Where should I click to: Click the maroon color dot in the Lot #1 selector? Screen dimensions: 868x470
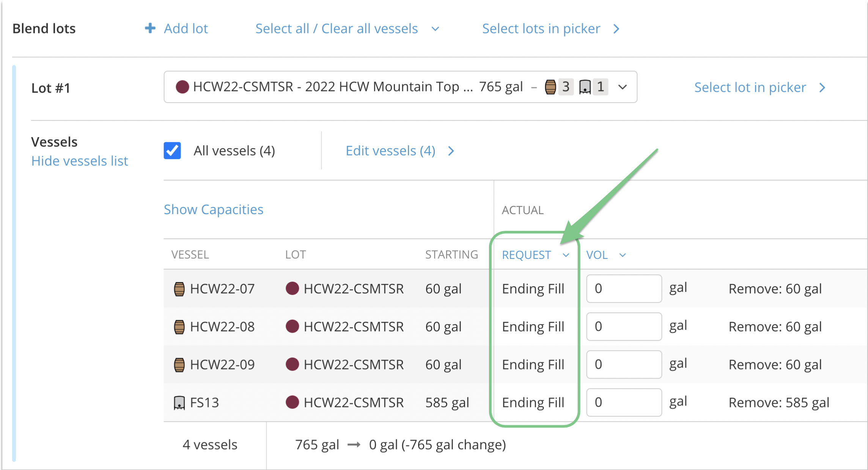click(182, 87)
